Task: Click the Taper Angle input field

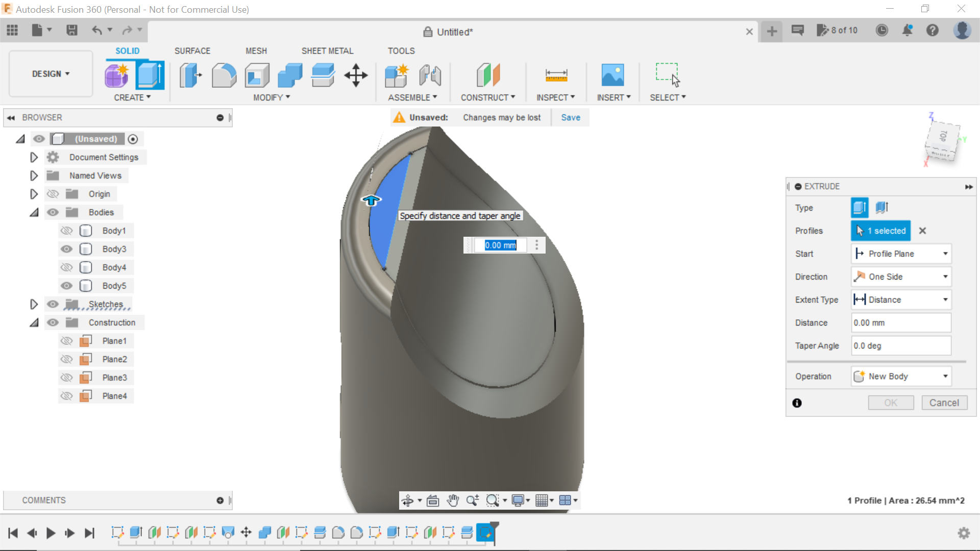Action: [x=901, y=345]
